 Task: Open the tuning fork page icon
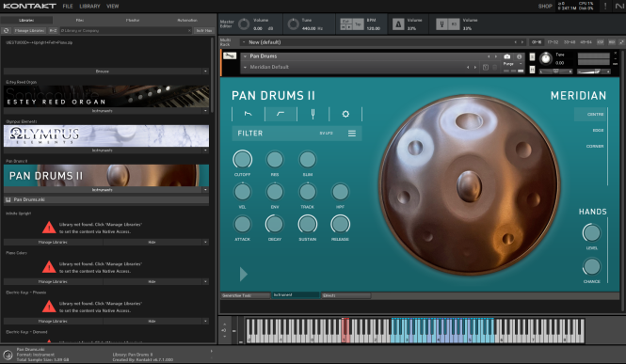click(313, 114)
